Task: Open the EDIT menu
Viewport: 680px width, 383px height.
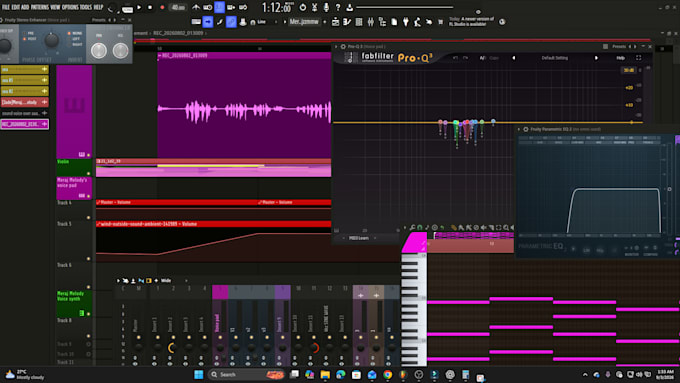Action: pos(15,7)
